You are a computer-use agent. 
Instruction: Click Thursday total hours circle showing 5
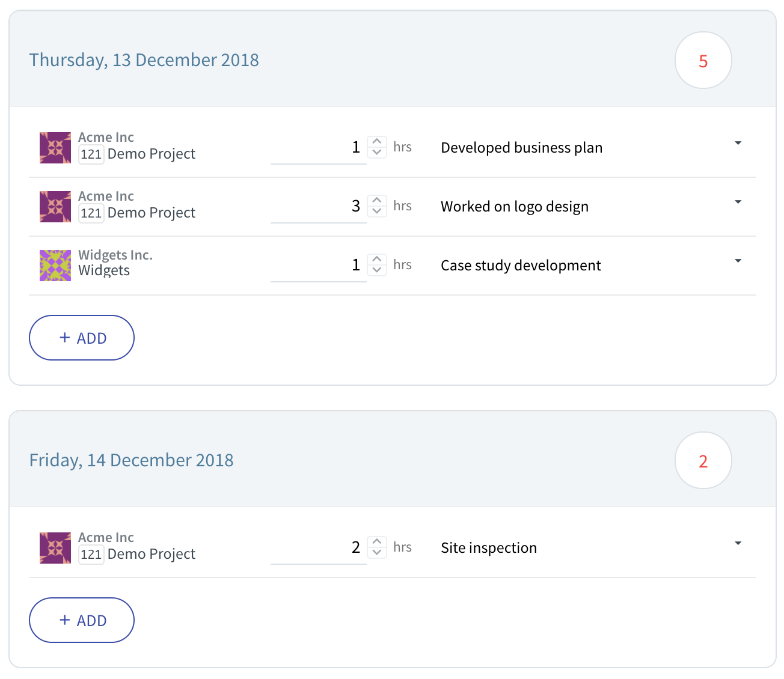click(x=703, y=60)
